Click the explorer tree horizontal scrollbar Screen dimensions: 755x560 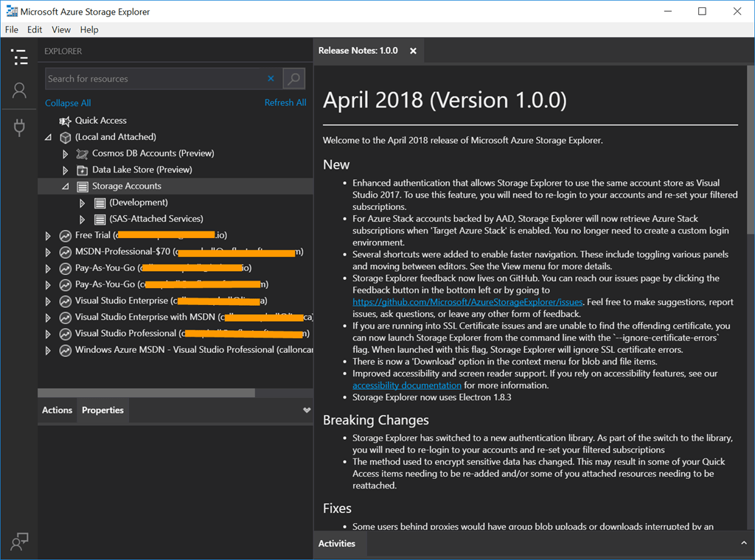(x=147, y=393)
